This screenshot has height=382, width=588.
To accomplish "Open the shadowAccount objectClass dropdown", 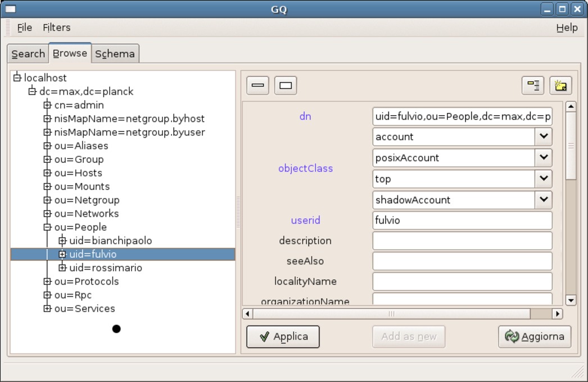I will tap(544, 200).
